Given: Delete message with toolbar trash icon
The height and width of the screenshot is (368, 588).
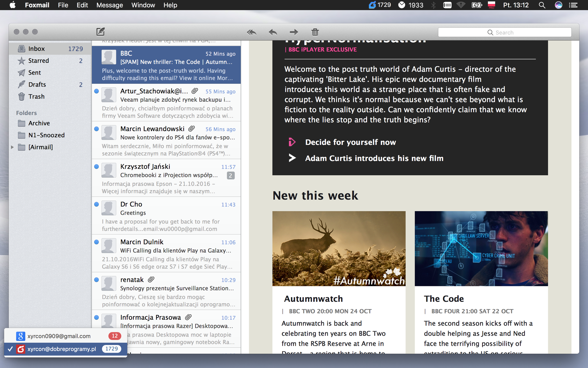Looking at the screenshot, I should (315, 32).
